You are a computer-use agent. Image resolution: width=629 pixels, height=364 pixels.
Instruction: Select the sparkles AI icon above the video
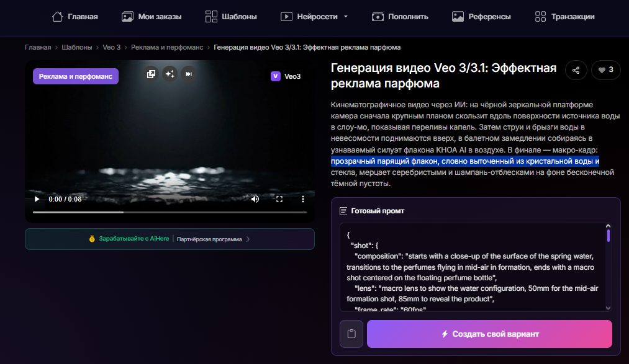[170, 74]
